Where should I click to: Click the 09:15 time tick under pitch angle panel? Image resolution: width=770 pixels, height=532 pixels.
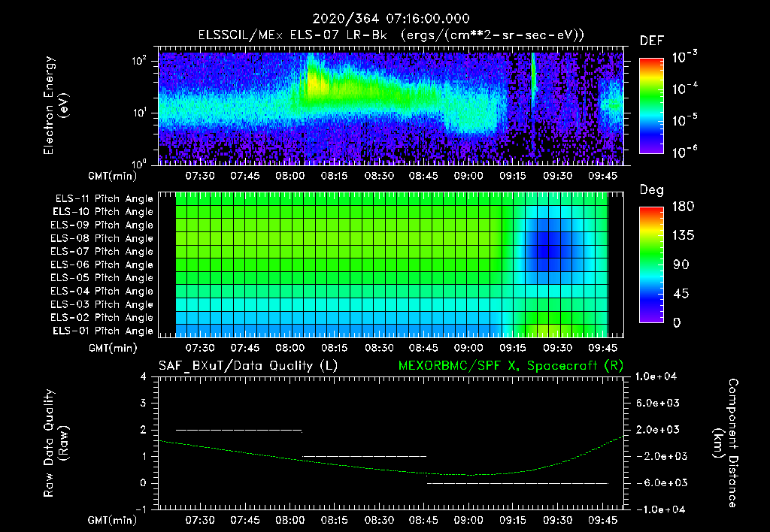[513, 348]
